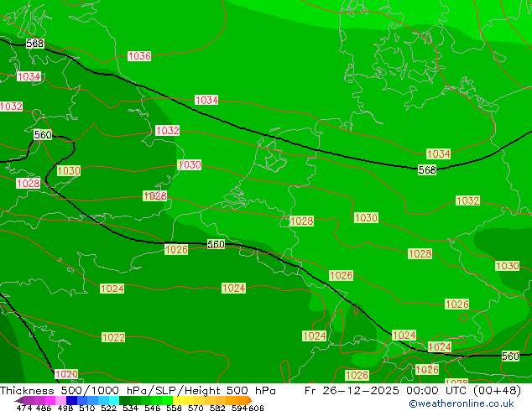Select the 1026 label beside the central 560 label
Image resolution: width=532 pixels, height=411 pixels.
pos(176,250)
